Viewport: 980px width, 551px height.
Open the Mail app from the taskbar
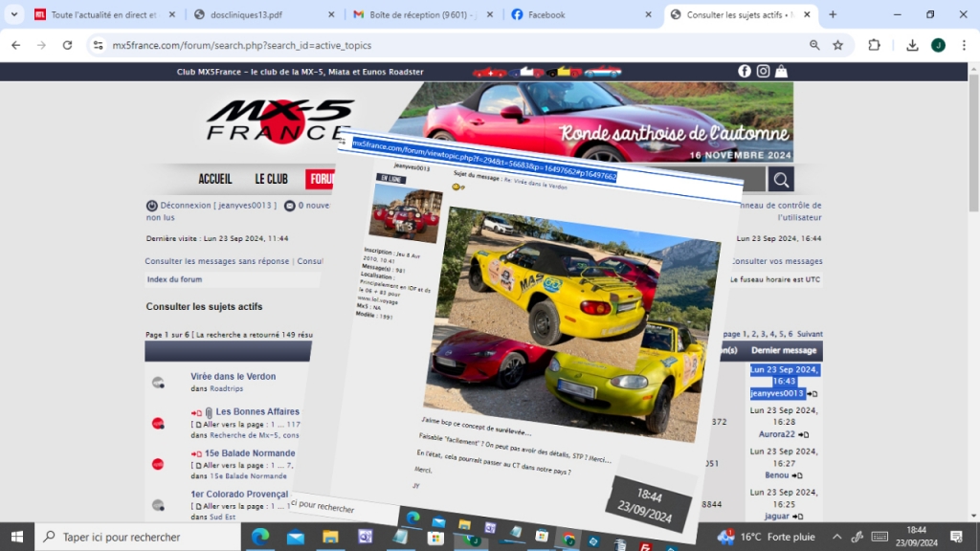coord(296,537)
